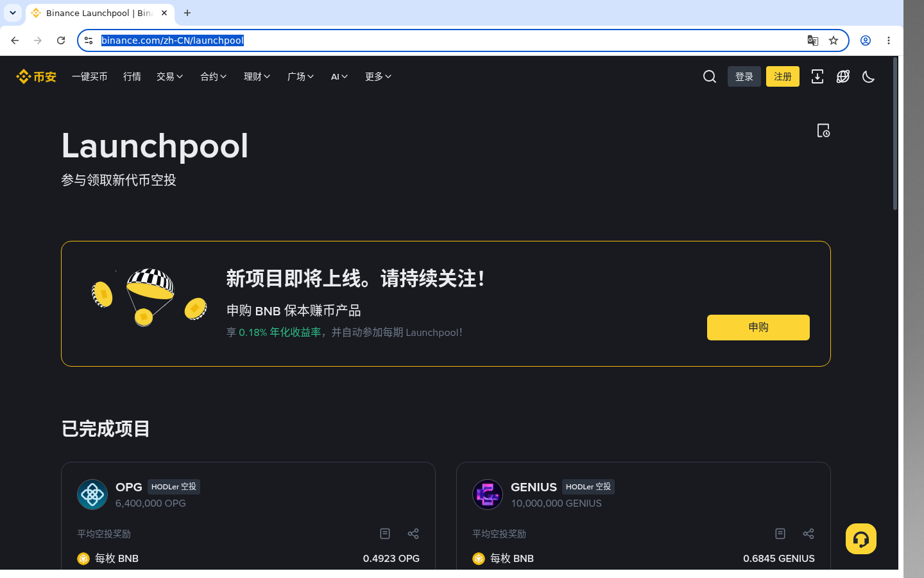Bookmark this tab with star icon
Screen dimensions: 924x578
tap(834, 40)
